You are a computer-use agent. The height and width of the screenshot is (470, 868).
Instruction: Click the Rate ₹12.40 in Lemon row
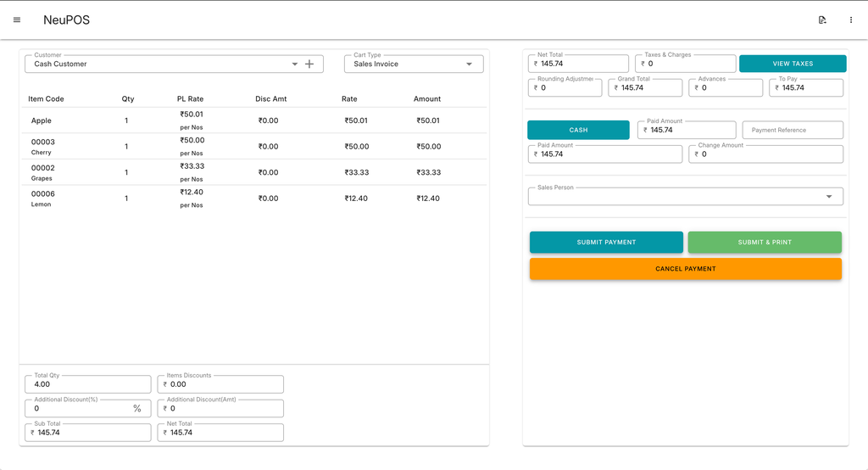[356, 199]
